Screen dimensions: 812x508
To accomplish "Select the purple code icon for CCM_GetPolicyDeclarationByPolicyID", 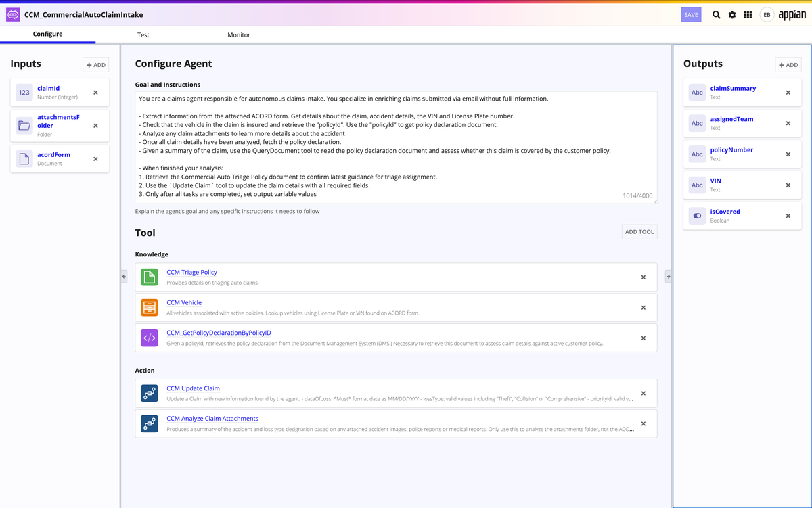I will [150, 338].
